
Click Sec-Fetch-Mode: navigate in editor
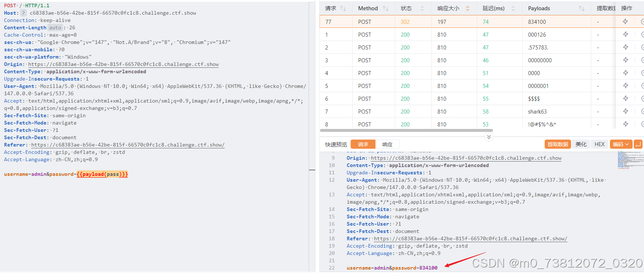tap(40, 123)
